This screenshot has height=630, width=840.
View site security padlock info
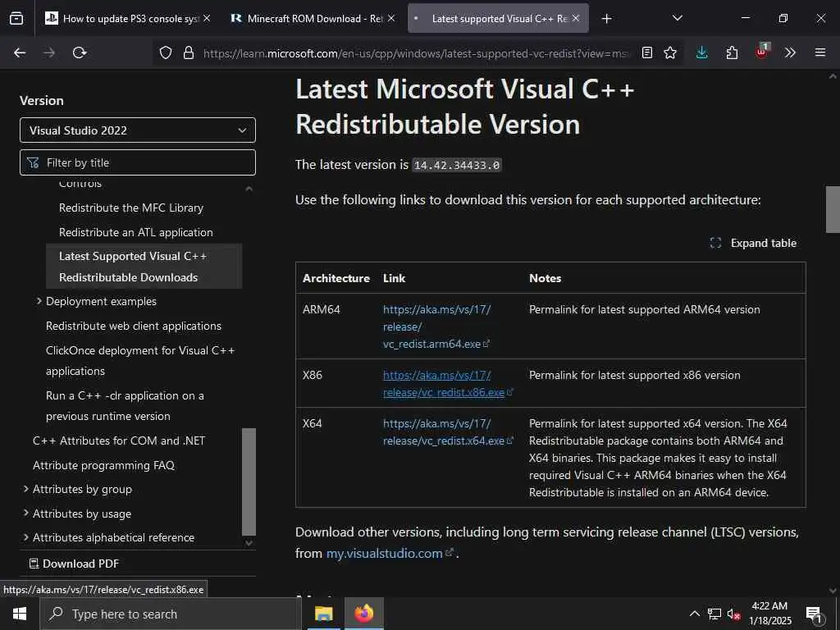pos(189,52)
